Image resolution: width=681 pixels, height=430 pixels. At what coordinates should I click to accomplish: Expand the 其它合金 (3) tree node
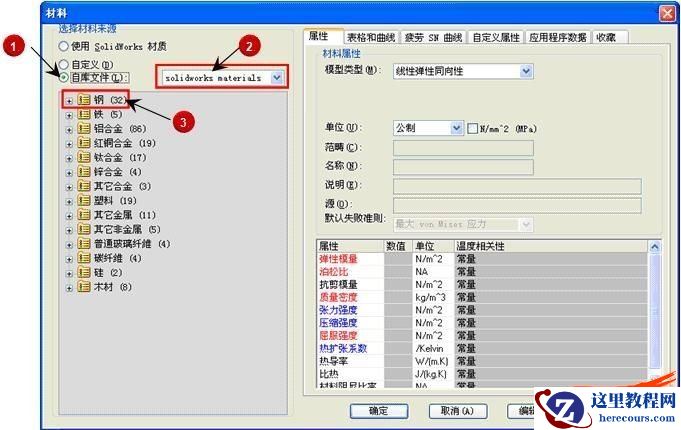(x=69, y=187)
